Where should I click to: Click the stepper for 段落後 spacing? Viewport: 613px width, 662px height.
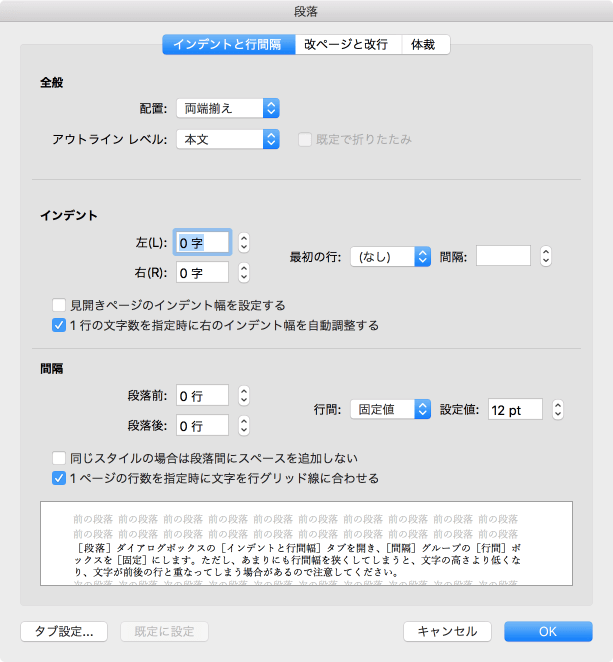click(x=244, y=426)
